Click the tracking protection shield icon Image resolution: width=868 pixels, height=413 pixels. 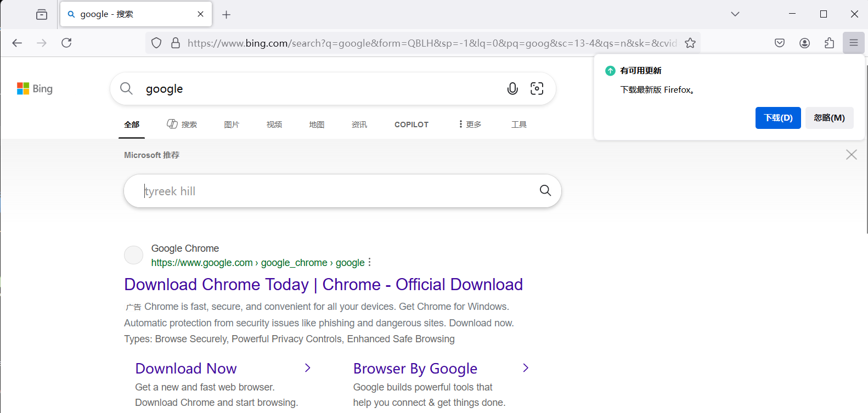tap(156, 43)
